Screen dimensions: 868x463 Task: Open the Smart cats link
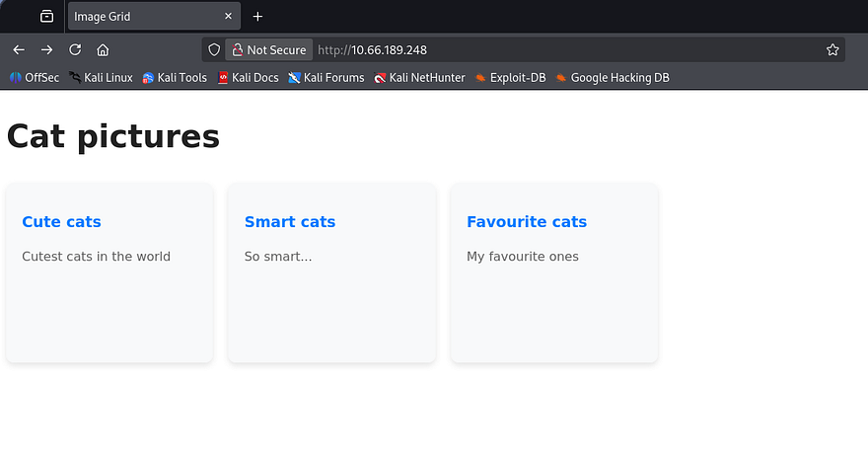coord(290,222)
